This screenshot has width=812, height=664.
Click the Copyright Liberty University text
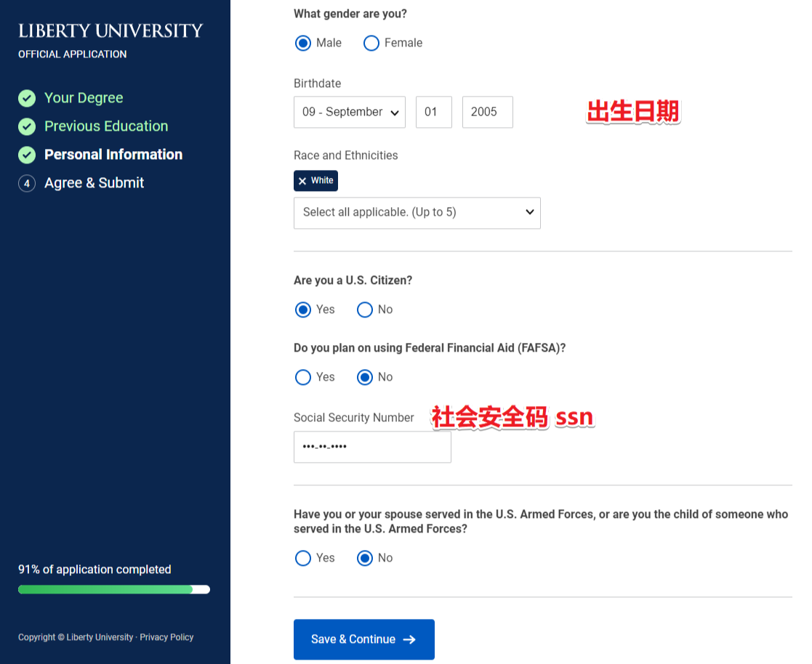click(76, 637)
